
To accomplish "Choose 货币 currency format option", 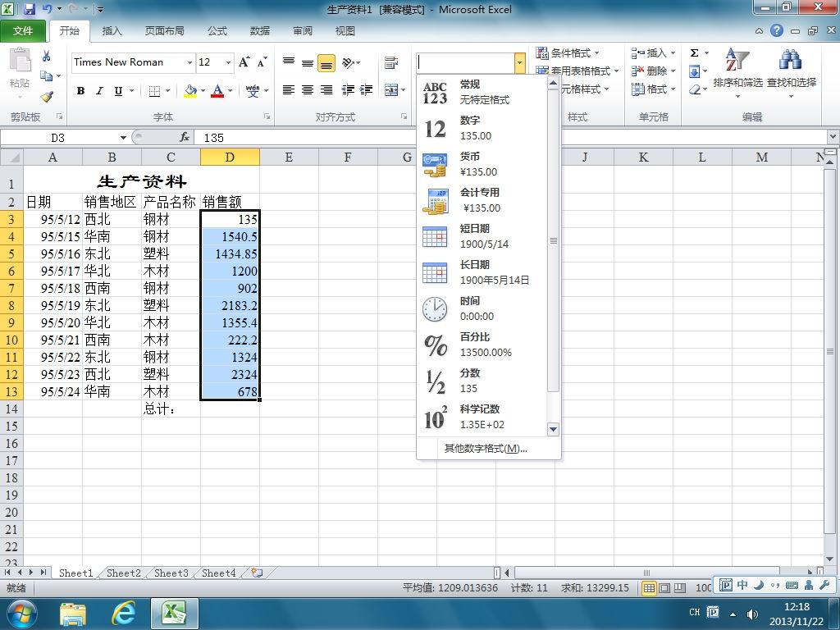I will [x=482, y=164].
